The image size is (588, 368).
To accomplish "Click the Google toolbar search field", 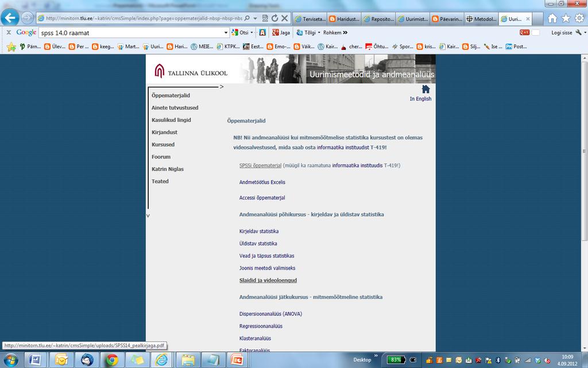I will pos(131,33).
